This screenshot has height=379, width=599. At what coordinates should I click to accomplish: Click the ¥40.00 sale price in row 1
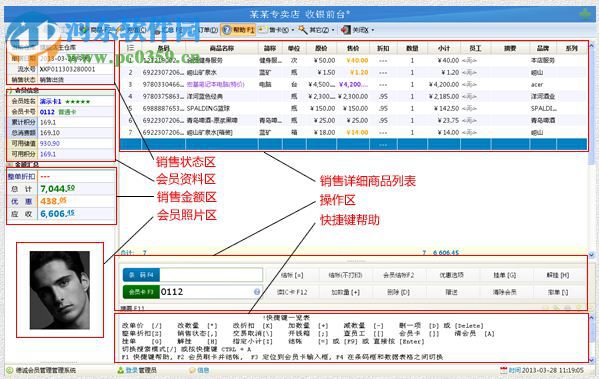point(358,60)
